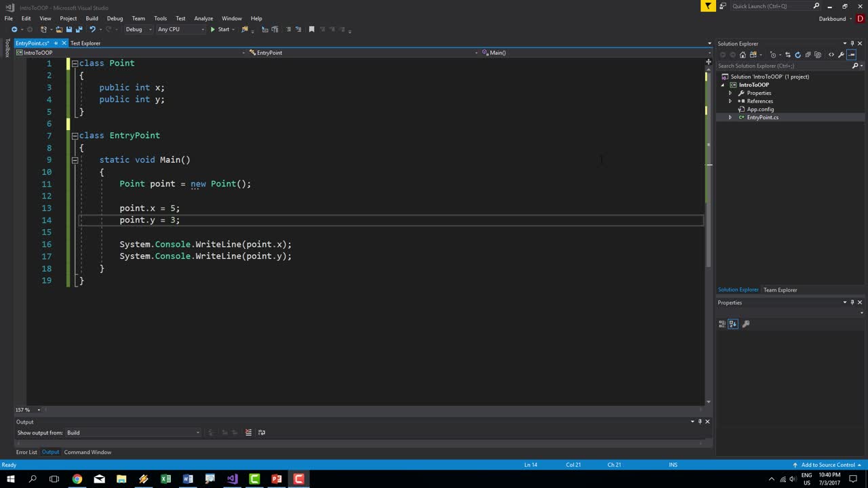Open the Build menu
The width and height of the screenshot is (868, 488).
coord(92,18)
